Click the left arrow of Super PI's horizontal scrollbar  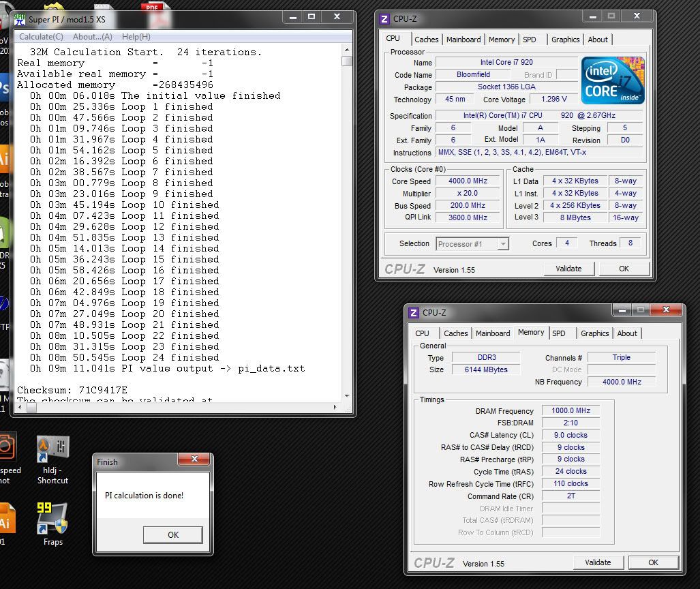click(20, 407)
